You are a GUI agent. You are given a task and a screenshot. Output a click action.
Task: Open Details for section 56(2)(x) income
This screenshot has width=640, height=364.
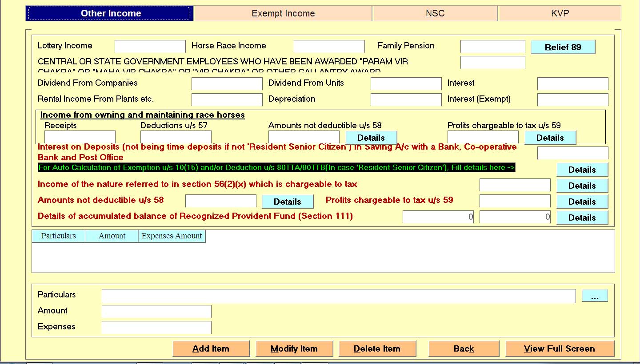tap(582, 186)
